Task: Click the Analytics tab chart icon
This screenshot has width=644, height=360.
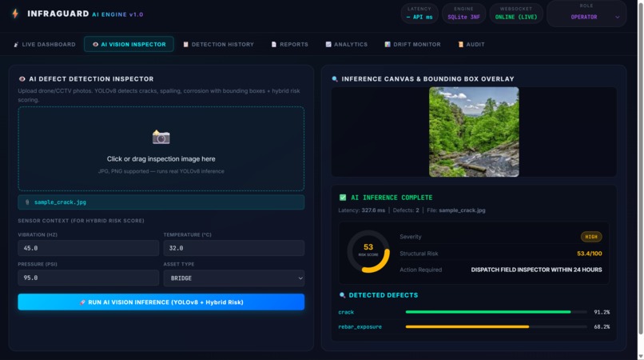Action: pyautogui.click(x=328, y=45)
